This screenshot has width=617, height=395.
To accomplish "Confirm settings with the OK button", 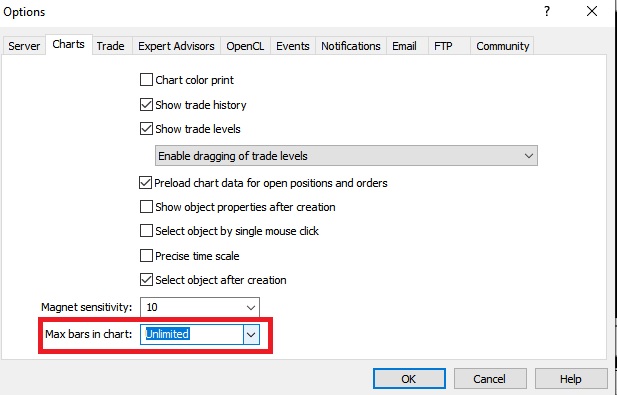I will [x=409, y=379].
